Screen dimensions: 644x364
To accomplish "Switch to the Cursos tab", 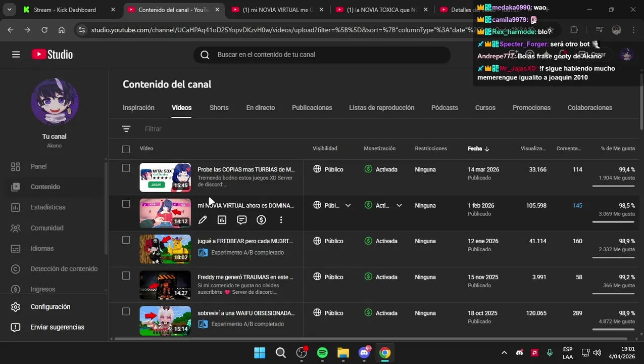I will pos(485,108).
